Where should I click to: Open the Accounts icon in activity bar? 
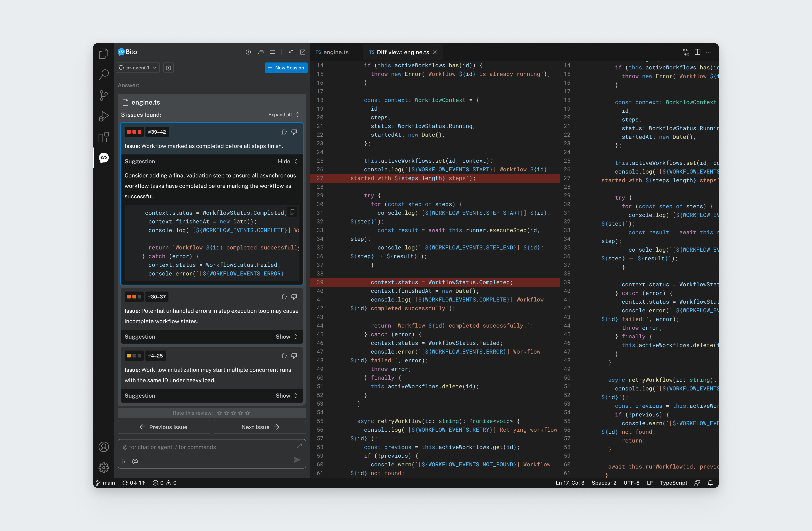point(103,447)
